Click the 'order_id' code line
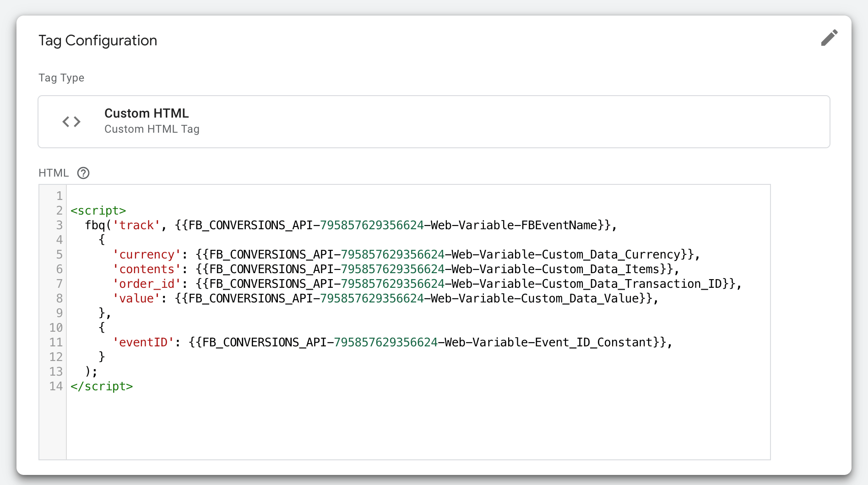This screenshot has height=485, width=868. click(x=427, y=284)
